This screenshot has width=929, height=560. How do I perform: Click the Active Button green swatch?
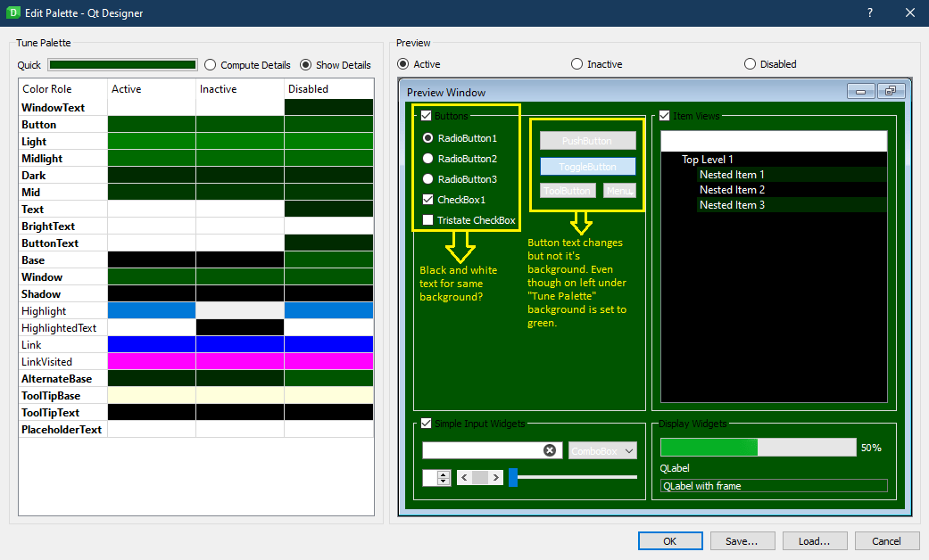point(152,124)
